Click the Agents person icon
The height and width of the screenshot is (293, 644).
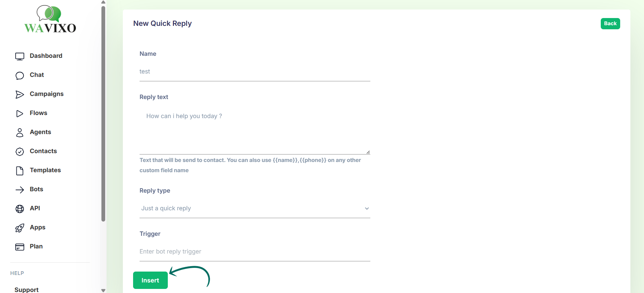20,133
